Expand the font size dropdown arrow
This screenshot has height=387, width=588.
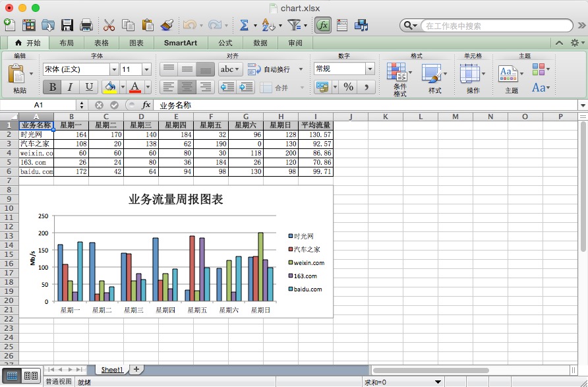[x=146, y=69]
